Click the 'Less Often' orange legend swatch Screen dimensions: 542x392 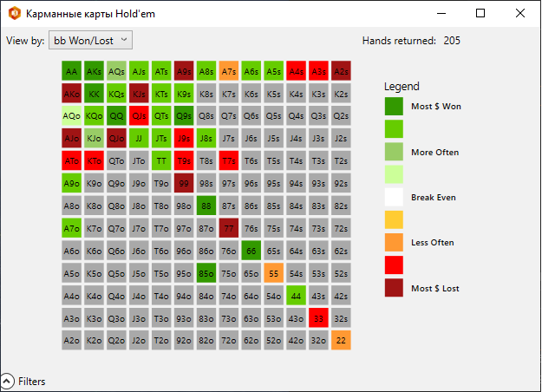(394, 242)
